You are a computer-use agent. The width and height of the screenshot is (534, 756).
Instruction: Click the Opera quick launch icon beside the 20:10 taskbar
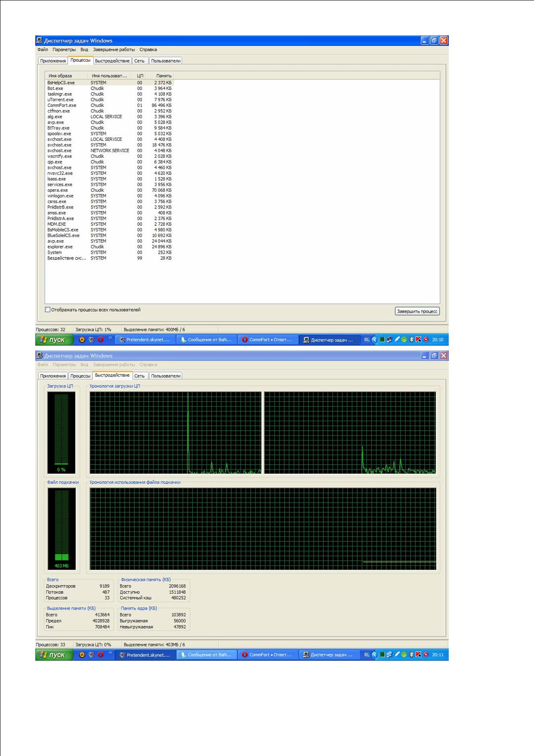click(x=101, y=340)
